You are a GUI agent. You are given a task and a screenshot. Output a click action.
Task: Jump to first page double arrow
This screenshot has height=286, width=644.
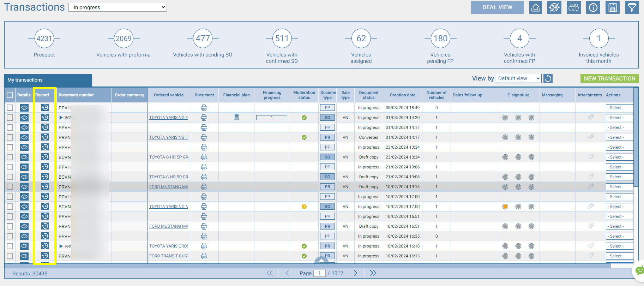(270, 273)
